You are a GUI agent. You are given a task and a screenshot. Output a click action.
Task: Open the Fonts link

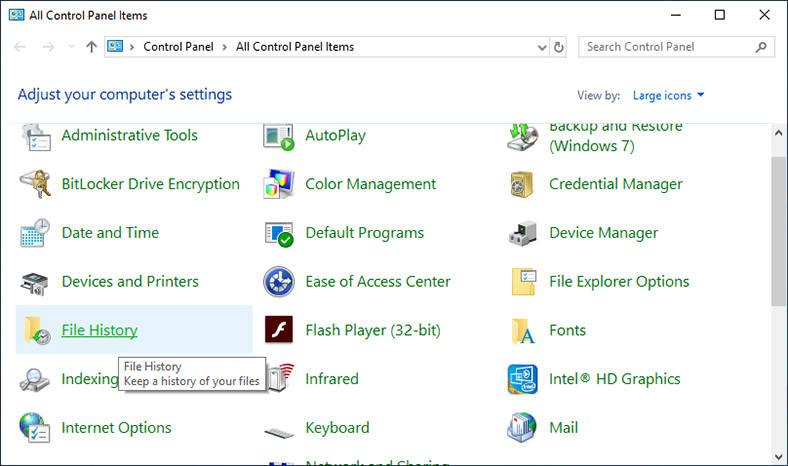tap(567, 330)
